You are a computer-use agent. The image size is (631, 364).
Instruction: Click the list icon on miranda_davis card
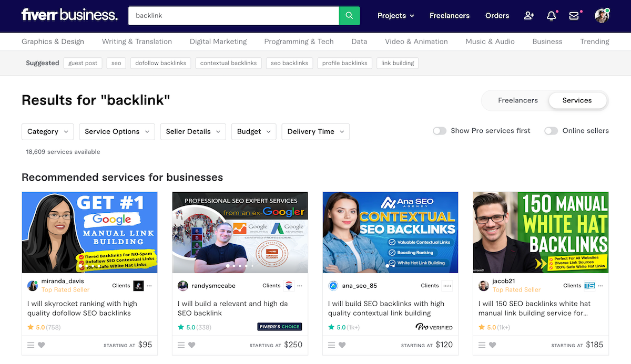coord(31,345)
